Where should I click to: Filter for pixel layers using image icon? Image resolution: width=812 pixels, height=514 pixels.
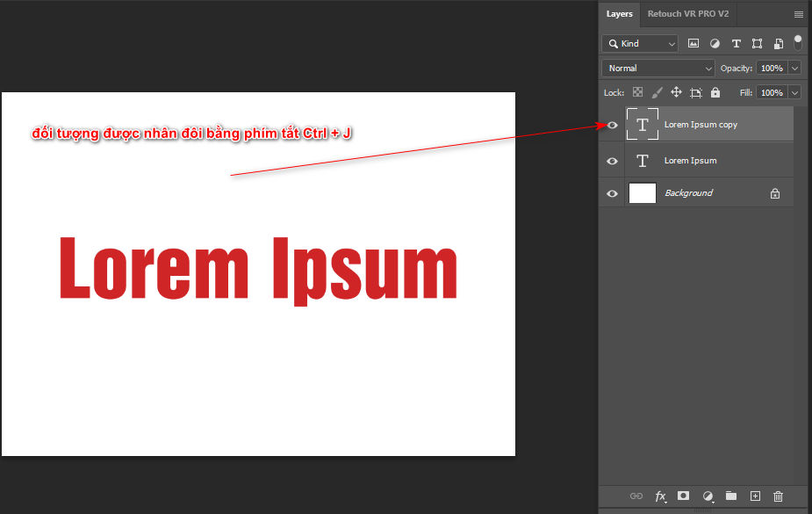pyautogui.click(x=693, y=43)
